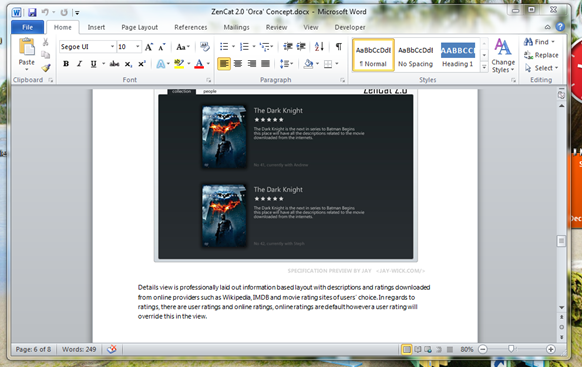Viewport: 582px width, 367px height.
Task: Open Change Styles menu
Action: click(503, 56)
